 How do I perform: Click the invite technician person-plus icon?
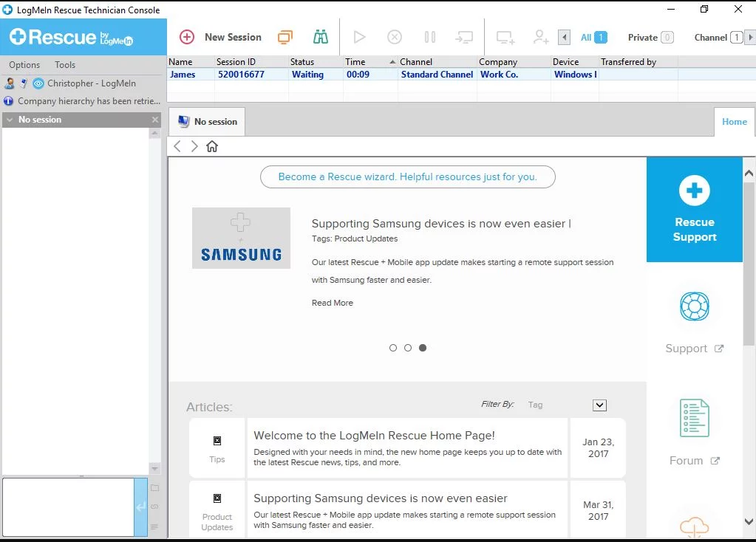pos(540,36)
